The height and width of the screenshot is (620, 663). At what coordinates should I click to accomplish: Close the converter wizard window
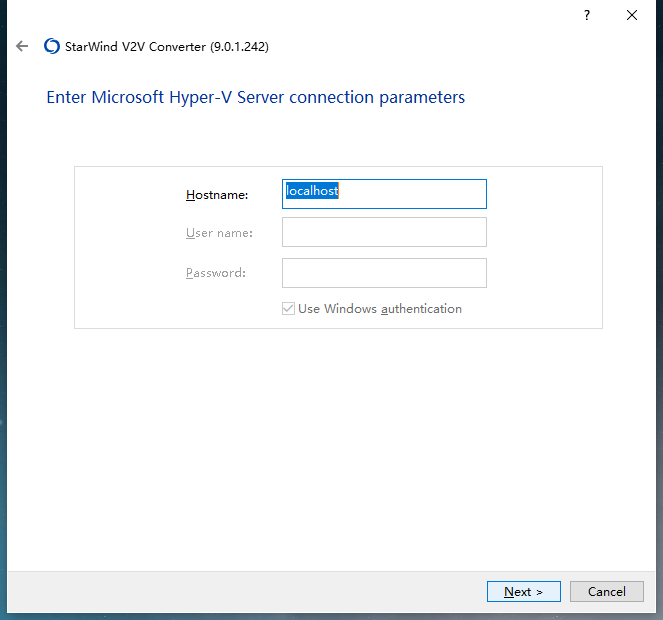click(x=632, y=16)
